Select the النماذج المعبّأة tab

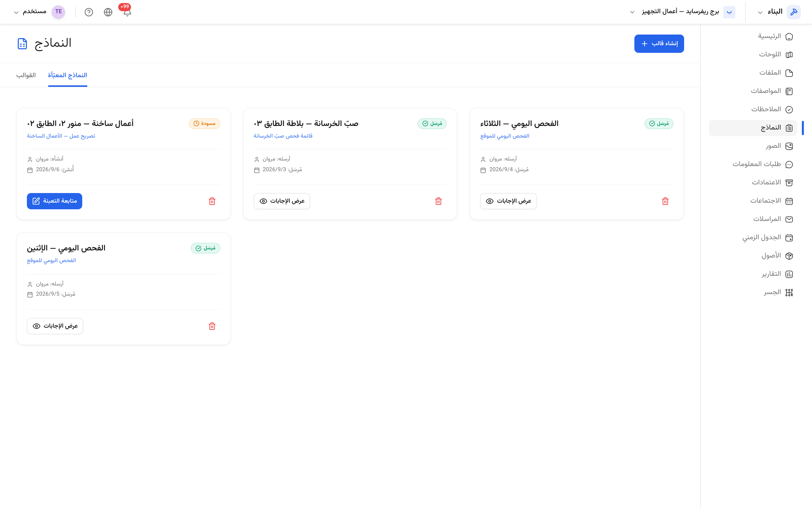click(67, 75)
